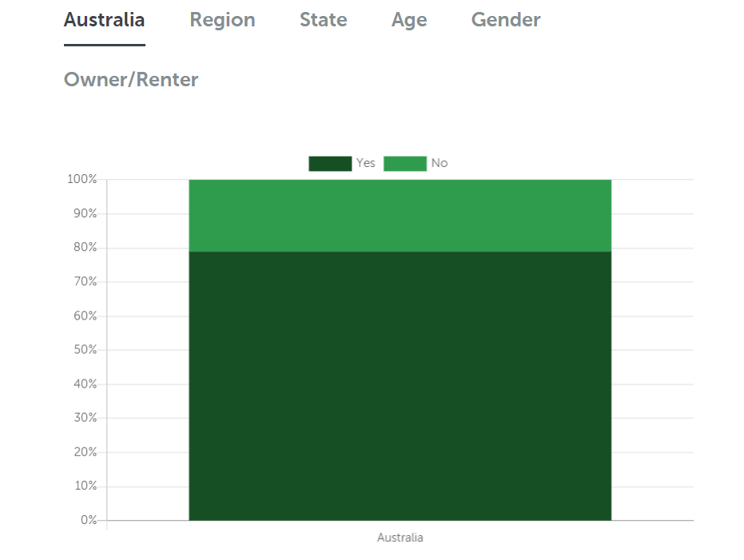744x560 pixels.
Task: Select the Australia tab
Action: (x=104, y=20)
